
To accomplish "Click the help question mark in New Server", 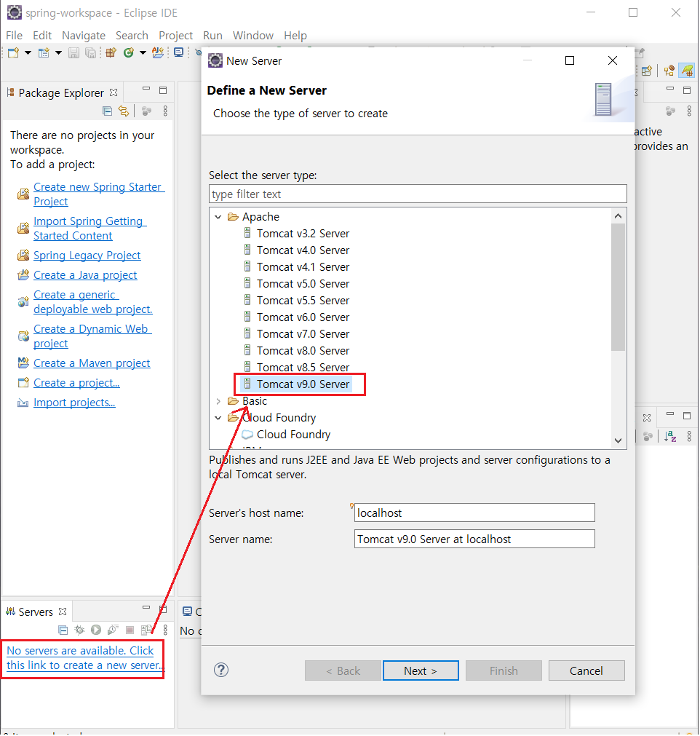I will [221, 670].
